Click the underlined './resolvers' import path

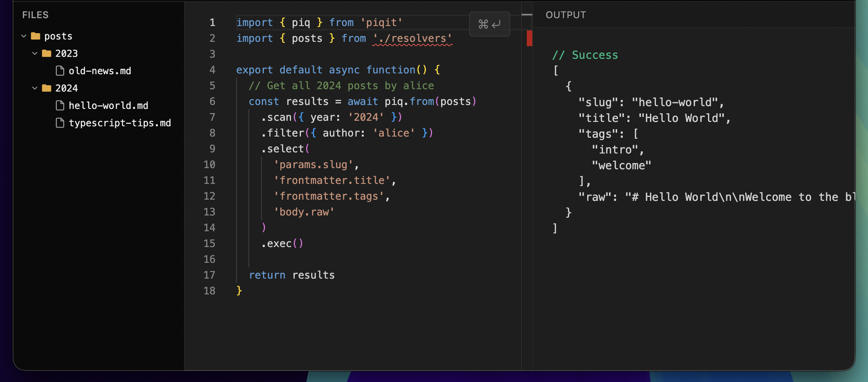click(x=412, y=39)
